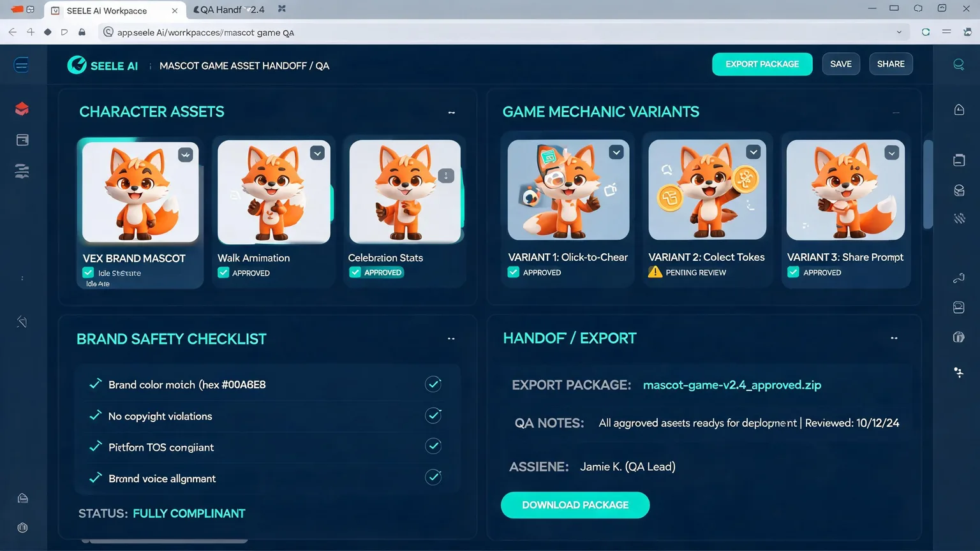Click the browser reload icon in the address bar row
Viewport: 980px width, 551px height.
[x=926, y=32]
